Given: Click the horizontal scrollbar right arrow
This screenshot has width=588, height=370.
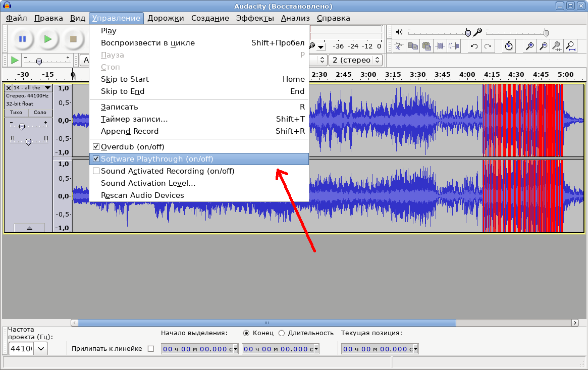Looking at the screenshot, I should [575, 323].
